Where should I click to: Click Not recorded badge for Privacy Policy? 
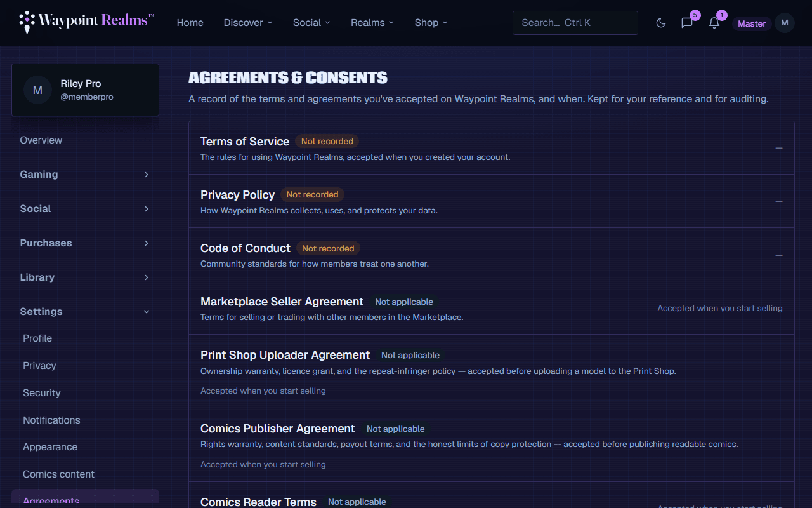tap(312, 195)
